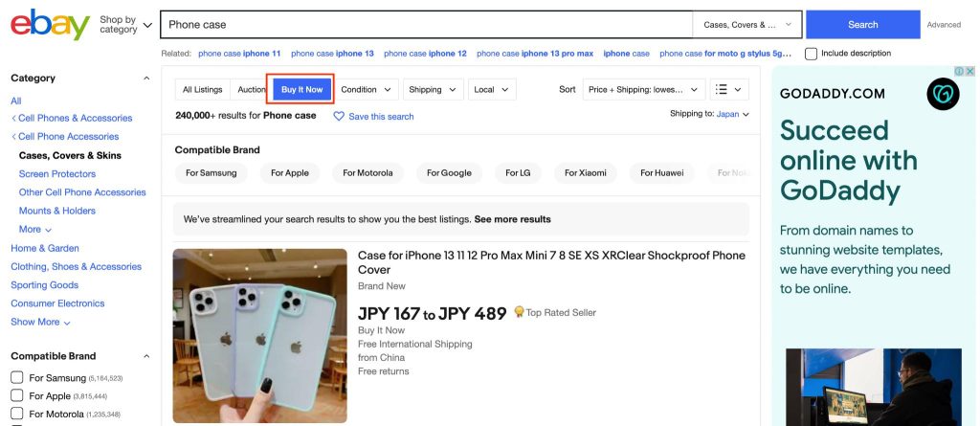Select the All category link
This screenshot has width=980, height=426.
tap(15, 101)
